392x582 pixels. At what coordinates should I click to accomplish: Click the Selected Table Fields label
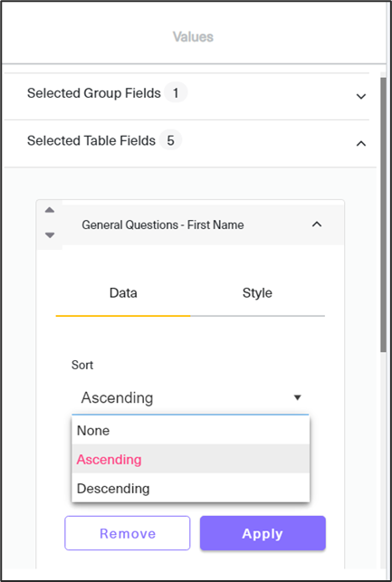tap(91, 140)
